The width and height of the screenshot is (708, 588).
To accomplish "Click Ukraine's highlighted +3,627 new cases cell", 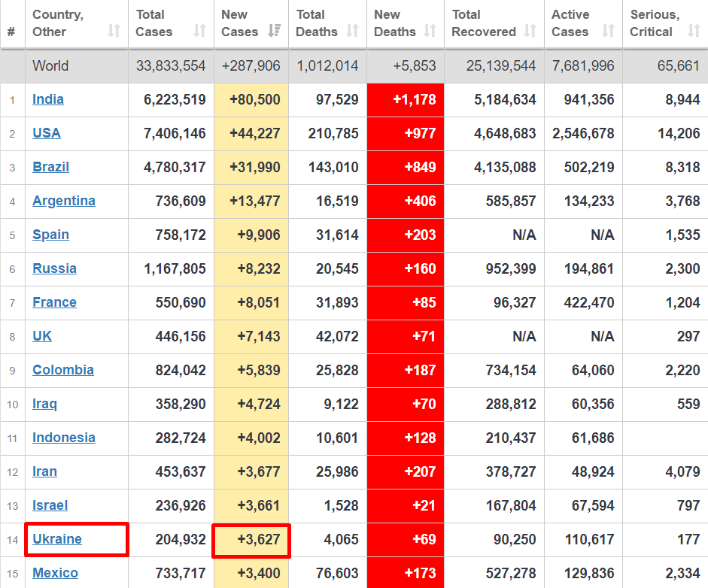I will pyautogui.click(x=251, y=540).
